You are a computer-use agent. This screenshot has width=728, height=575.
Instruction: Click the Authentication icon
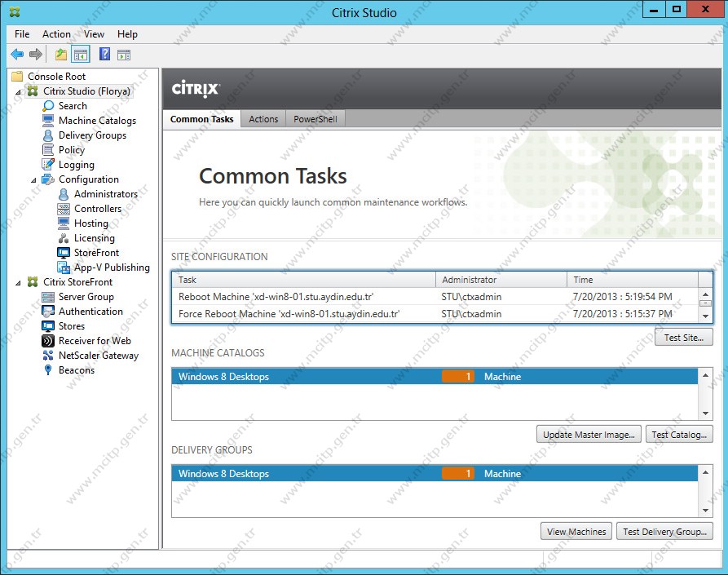[x=48, y=312]
